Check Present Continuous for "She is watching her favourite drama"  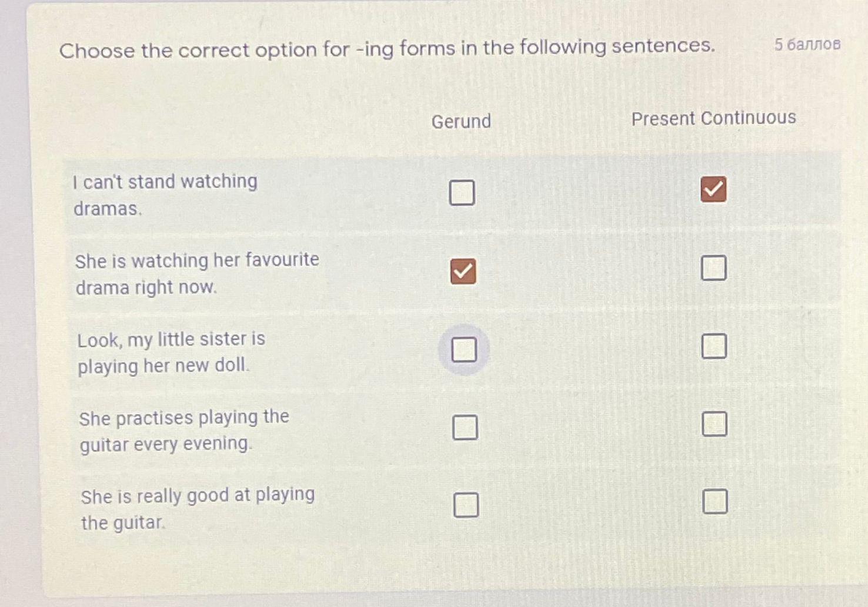(x=713, y=268)
